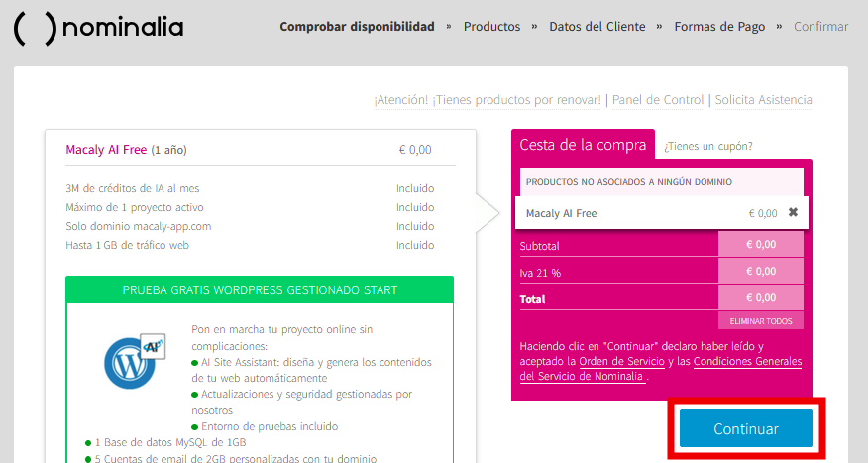Screen dimensions: 868x463
Task: Click Máximo de 1 proyecto activo text
Action: [135, 207]
